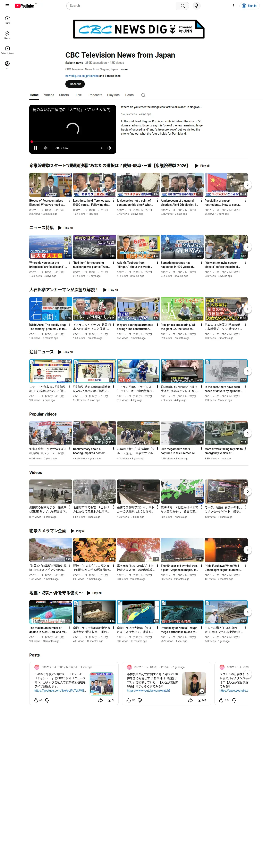Viewport: 263px width, 868px height.
Task: Open Subscriptions in left sidebar
Action: [7, 50]
